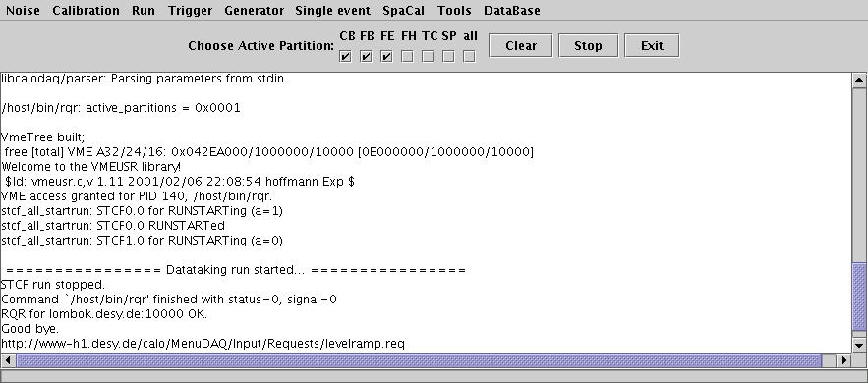Viewport: 868px width, 383px height.
Task: Click the horizontal scrollbar thumb
Action: pos(419,360)
